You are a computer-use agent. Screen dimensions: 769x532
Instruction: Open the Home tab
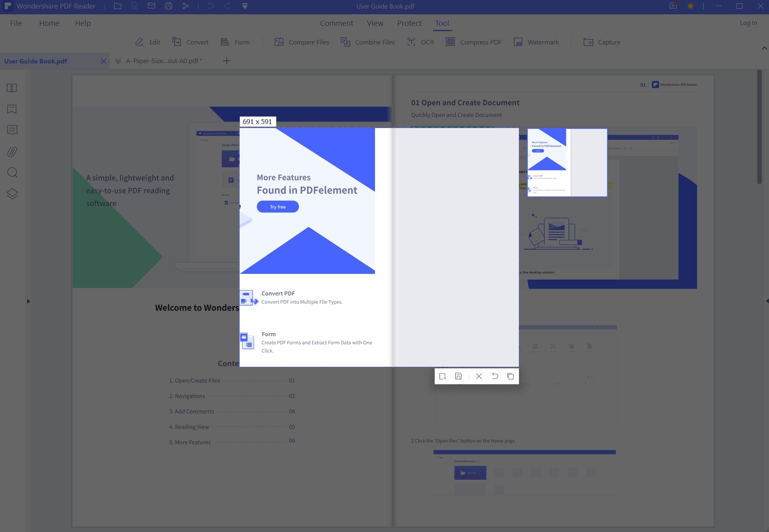tap(49, 23)
